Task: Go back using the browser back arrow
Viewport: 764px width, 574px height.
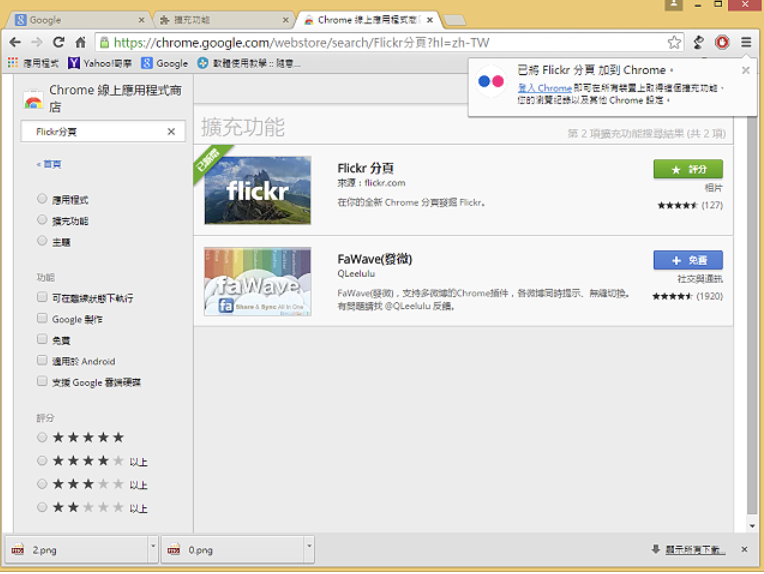Action: tap(15, 42)
